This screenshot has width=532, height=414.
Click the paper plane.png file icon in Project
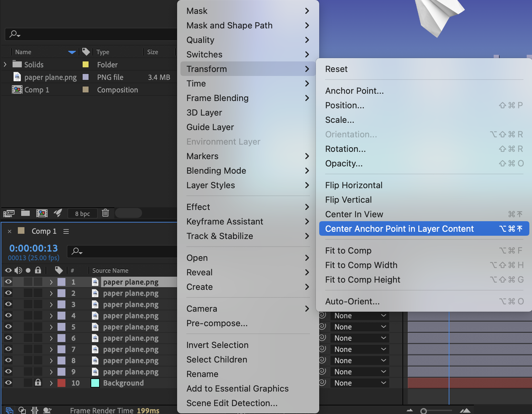click(17, 77)
